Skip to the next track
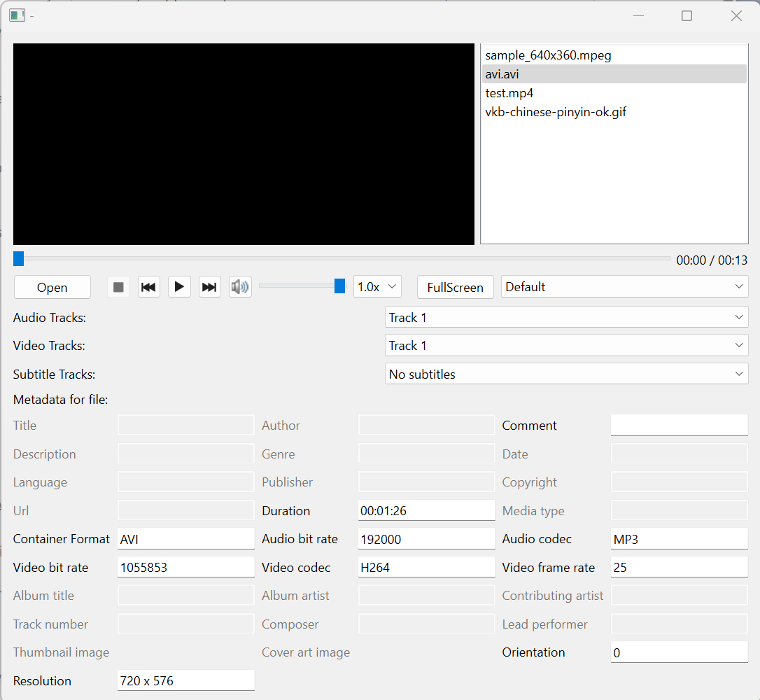The image size is (760, 700). point(209,287)
